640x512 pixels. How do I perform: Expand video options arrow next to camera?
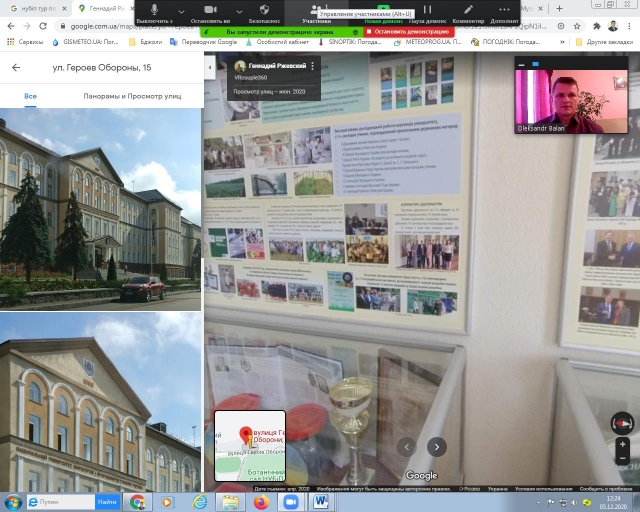(x=239, y=11)
